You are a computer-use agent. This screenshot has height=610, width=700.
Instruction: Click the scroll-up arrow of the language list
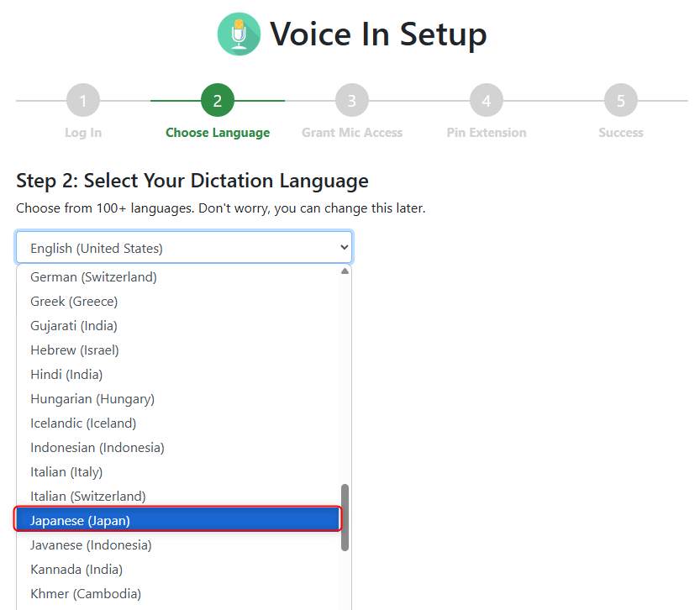click(x=345, y=271)
